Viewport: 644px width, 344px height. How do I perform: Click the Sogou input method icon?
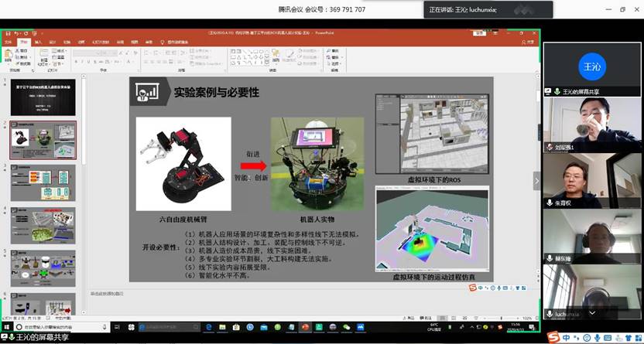552,337
